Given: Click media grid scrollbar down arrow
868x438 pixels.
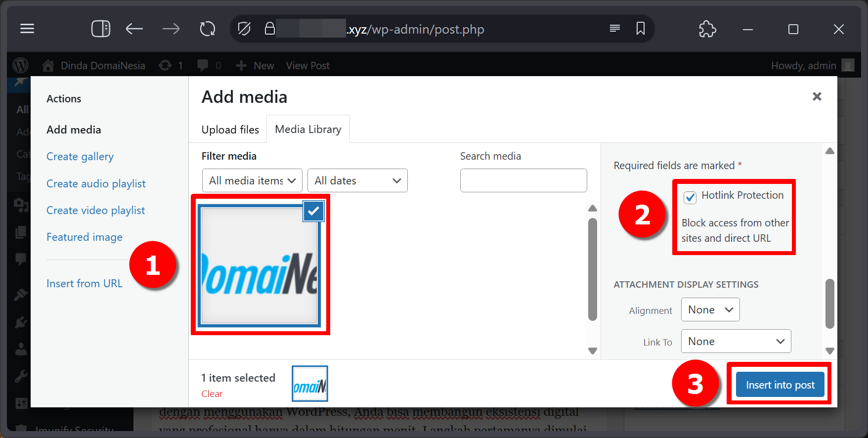Looking at the screenshot, I should pos(593,350).
